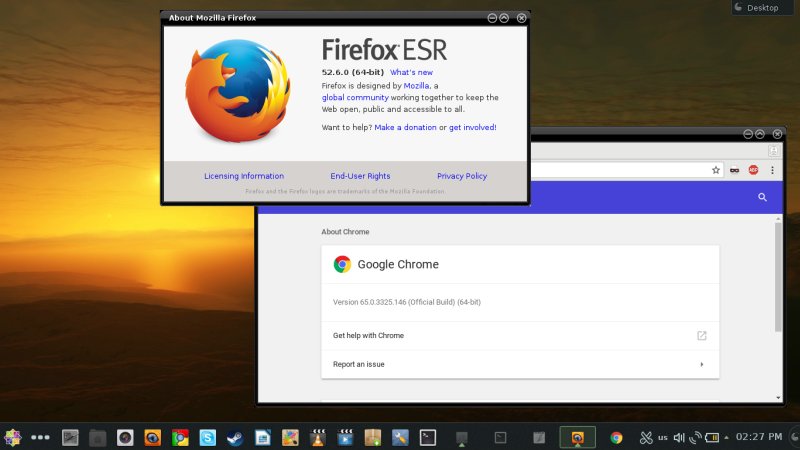The width and height of the screenshot is (800, 450).
Task: Launch the paint palette application
Action: click(290, 437)
